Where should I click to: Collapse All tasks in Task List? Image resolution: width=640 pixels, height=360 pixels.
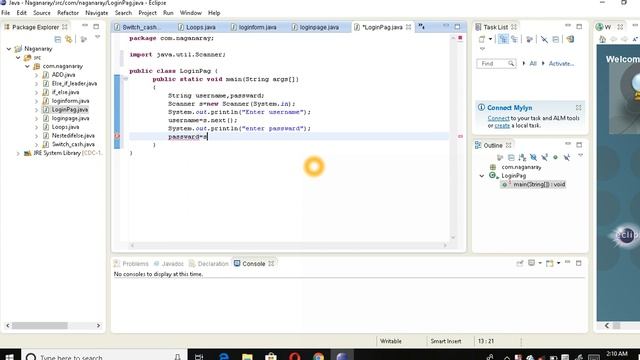pyautogui.click(x=556, y=39)
